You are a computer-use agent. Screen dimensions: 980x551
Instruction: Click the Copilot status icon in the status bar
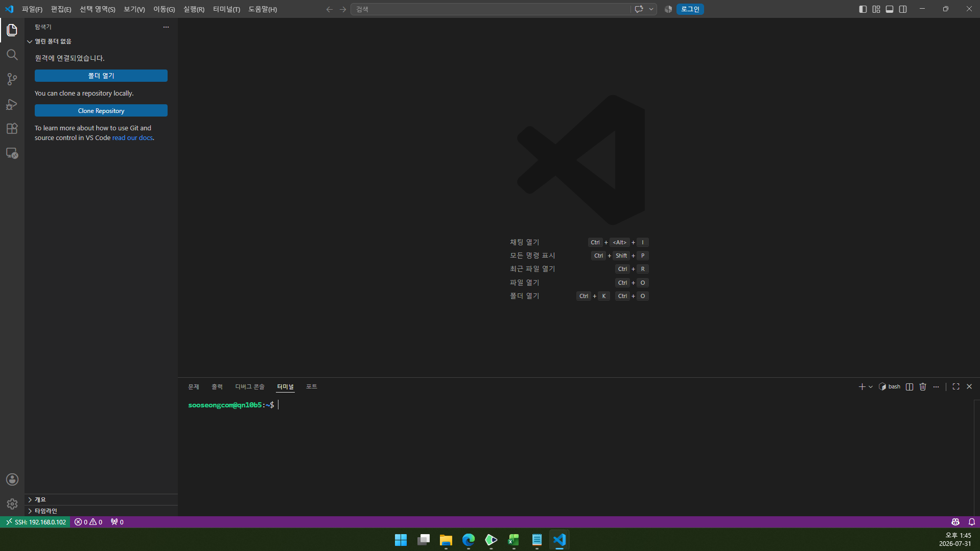pos(955,522)
